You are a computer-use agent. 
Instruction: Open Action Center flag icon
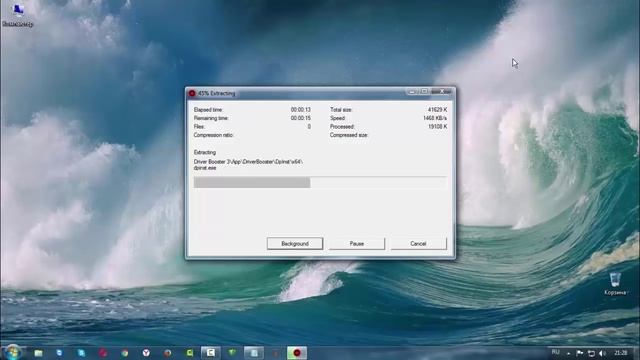[x=580, y=353]
